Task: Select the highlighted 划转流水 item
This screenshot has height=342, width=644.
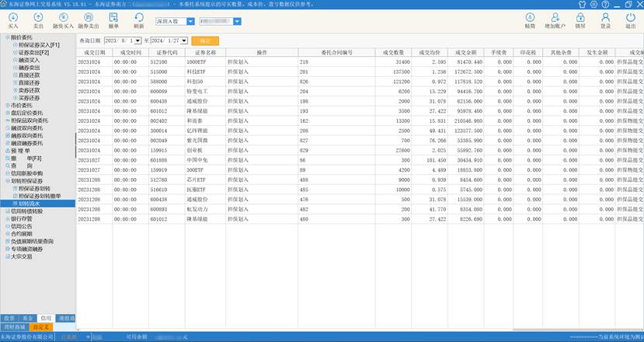Action: [x=37, y=204]
